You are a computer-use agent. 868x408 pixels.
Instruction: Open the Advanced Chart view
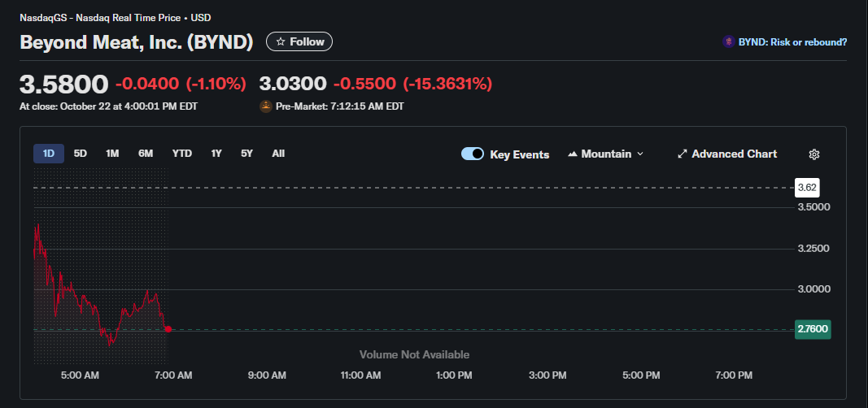(x=726, y=154)
